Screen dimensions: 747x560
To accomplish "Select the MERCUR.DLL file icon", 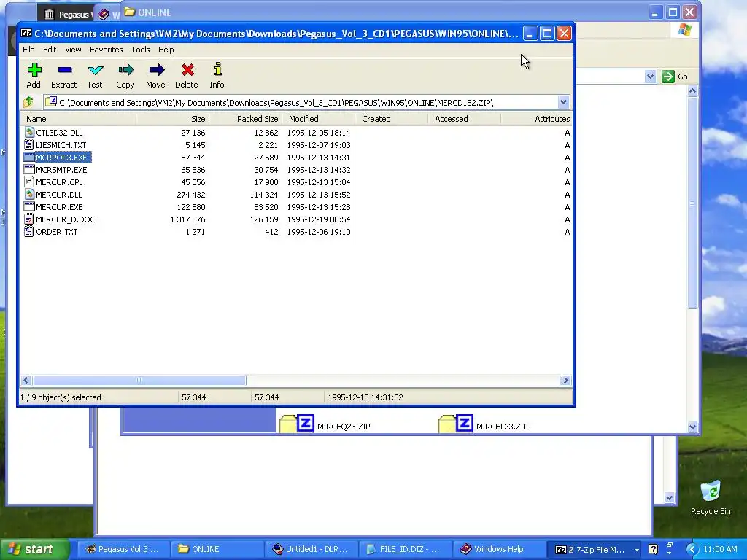I will 29,194.
